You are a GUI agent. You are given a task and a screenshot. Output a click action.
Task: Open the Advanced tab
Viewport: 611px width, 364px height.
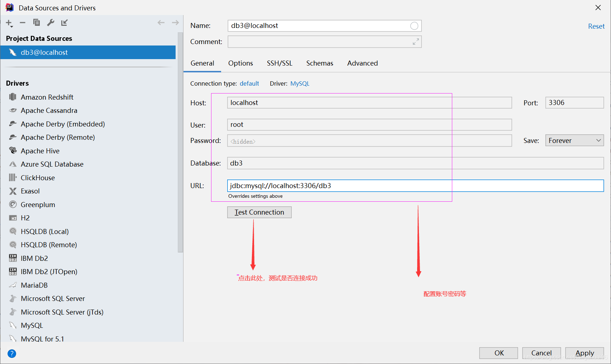pyautogui.click(x=362, y=63)
